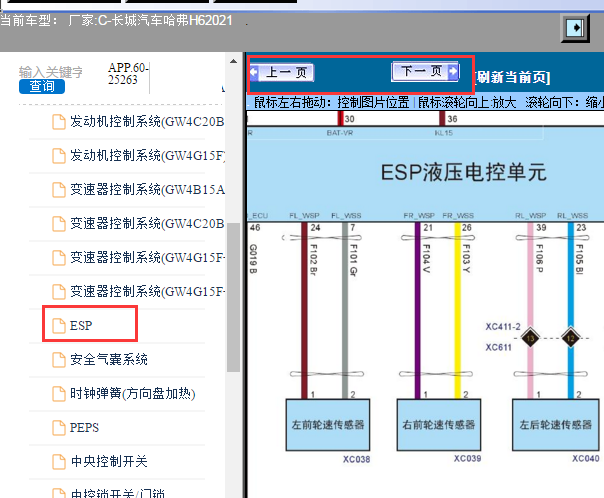This screenshot has height=498, width=604.
Task: Click document icon beside 变速器控制系统(GW4B15A)
Action: (59, 189)
